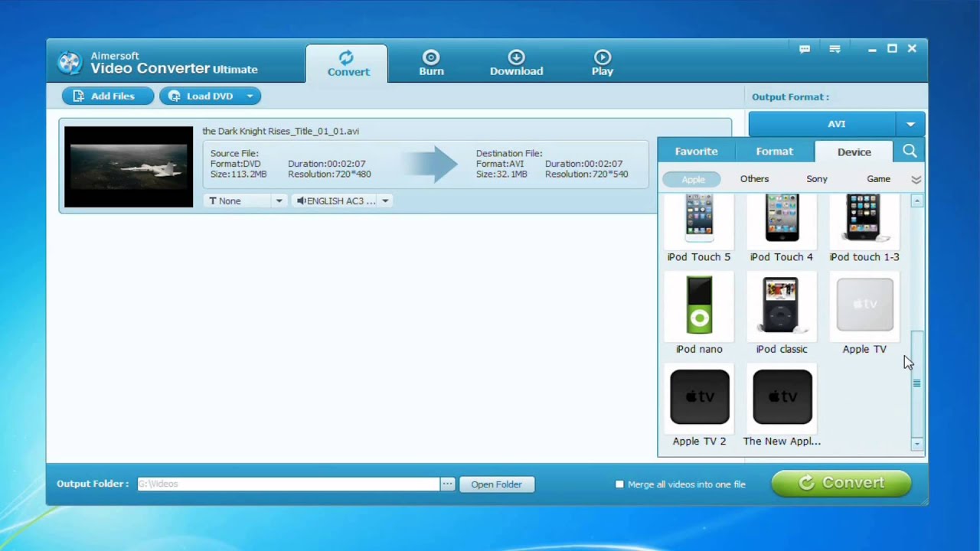Click the Output Folder path field

tap(288, 484)
